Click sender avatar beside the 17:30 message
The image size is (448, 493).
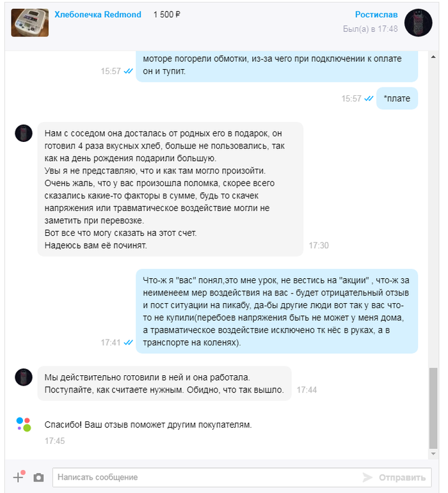(24, 133)
